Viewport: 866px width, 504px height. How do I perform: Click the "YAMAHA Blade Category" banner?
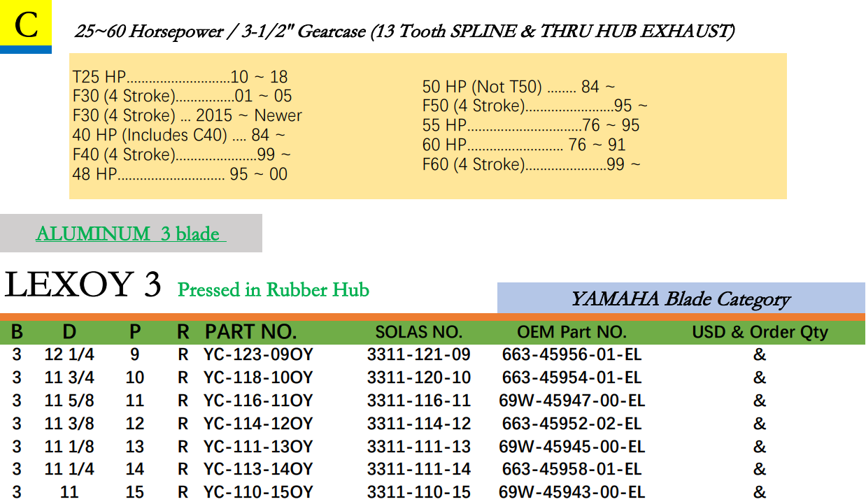pyautogui.click(x=681, y=299)
